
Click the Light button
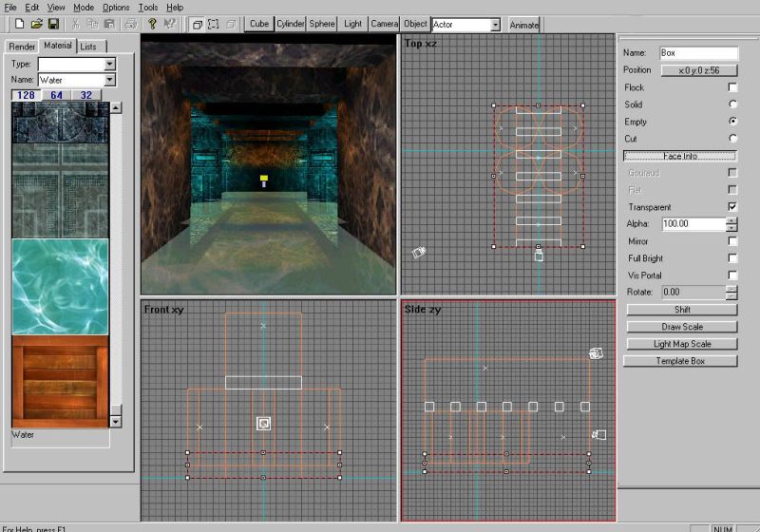click(352, 24)
